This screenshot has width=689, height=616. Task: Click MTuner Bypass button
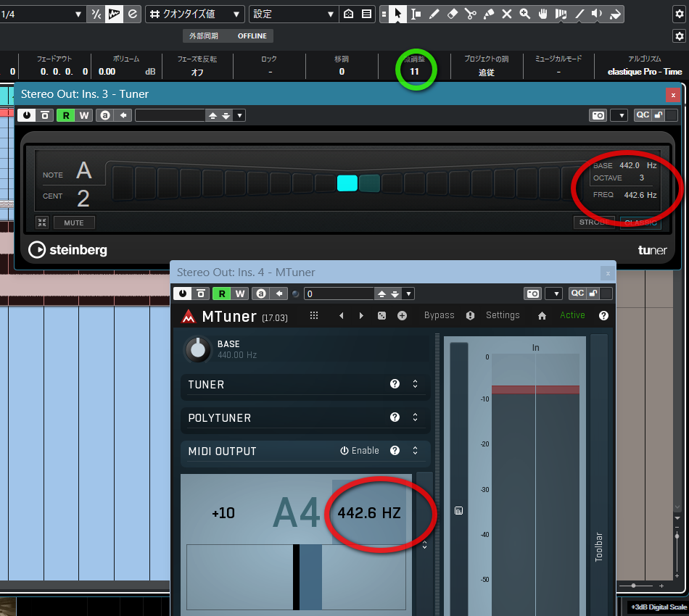coord(439,315)
